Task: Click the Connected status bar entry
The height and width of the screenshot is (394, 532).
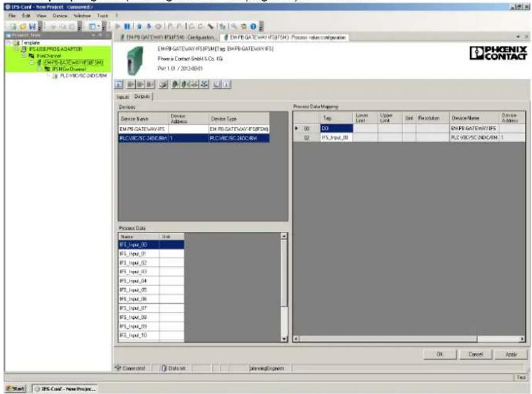Action: pos(131,368)
